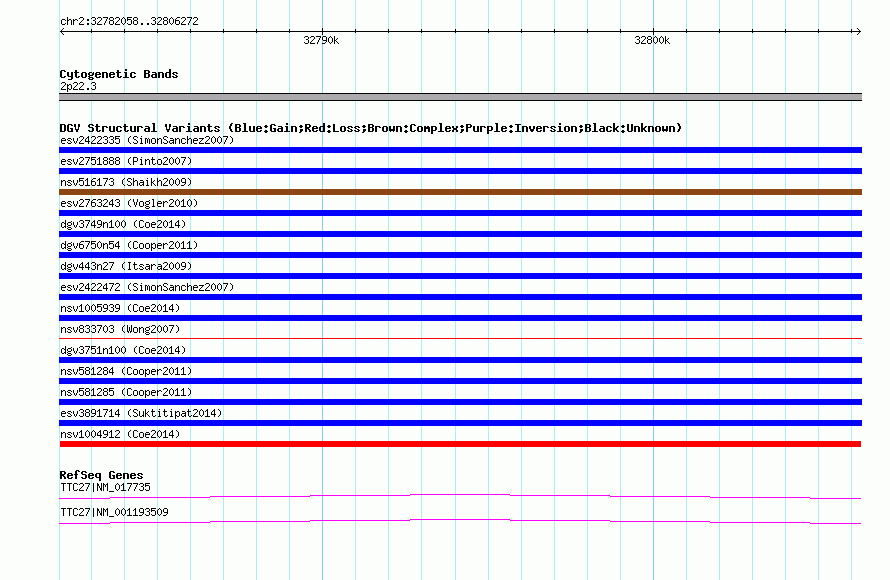Image resolution: width=890 pixels, height=580 pixels.
Task: Select the blue esv2422472 variant bar
Action: (x=460, y=297)
